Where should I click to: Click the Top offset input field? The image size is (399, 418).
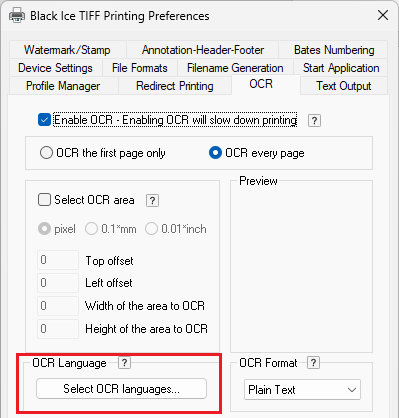click(58, 260)
